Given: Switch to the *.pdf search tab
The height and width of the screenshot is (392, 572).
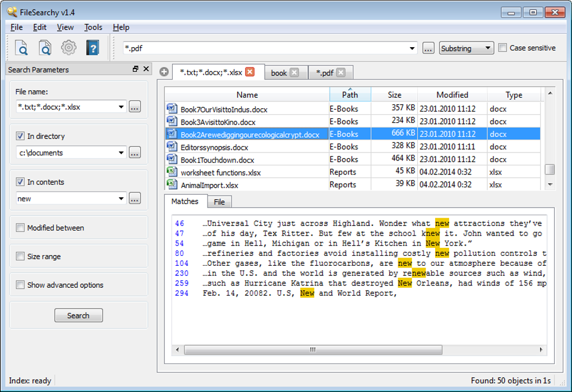Looking at the screenshot, I should pos(324,73).
